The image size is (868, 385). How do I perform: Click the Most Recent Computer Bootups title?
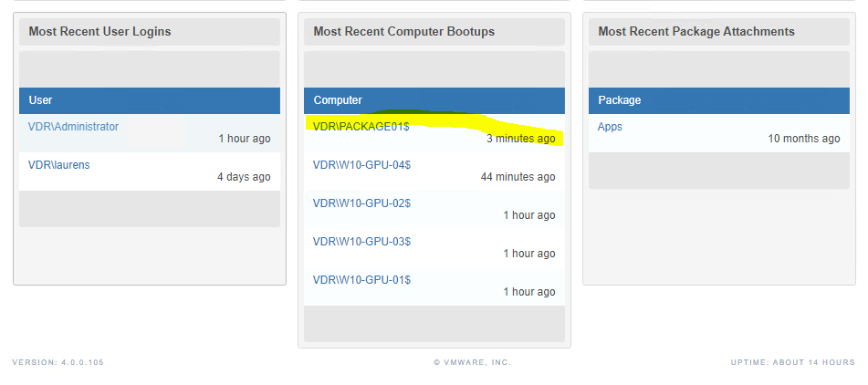[x=404, y=32]
